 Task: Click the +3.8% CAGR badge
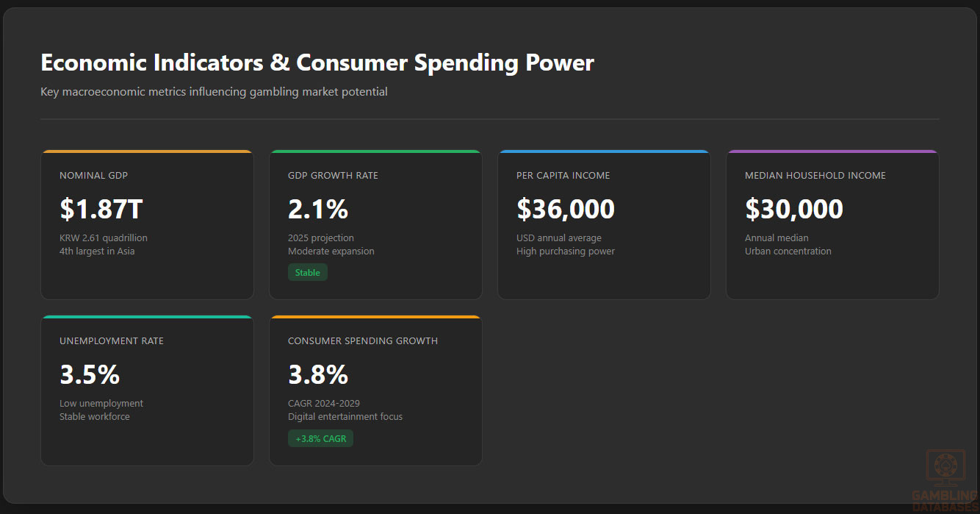pyautogui.click(x=320, y=438)
